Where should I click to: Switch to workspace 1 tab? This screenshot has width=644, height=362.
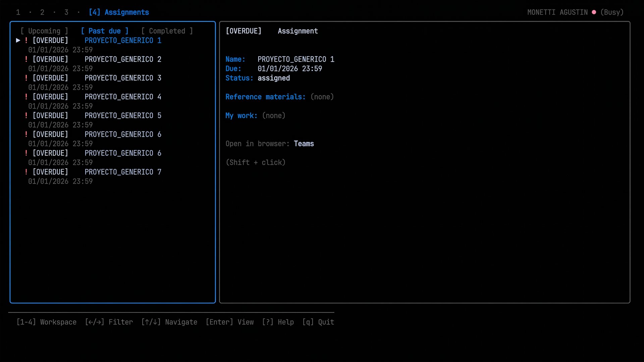click(18, 12)
